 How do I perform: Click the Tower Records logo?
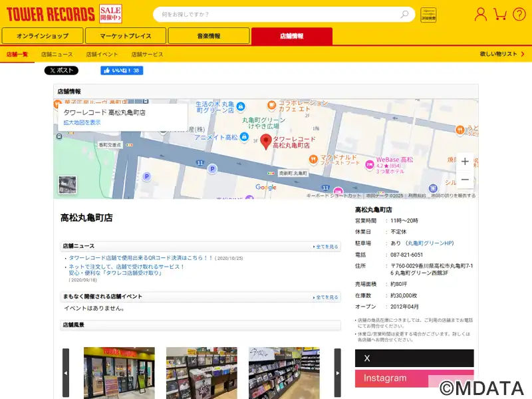click(51, 14)
